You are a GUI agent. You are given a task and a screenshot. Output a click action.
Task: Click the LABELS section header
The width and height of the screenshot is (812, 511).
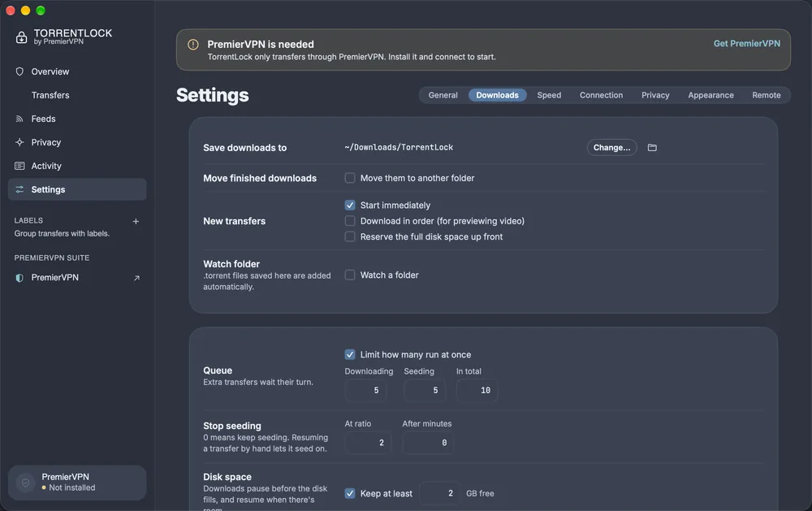click(28, 220)
